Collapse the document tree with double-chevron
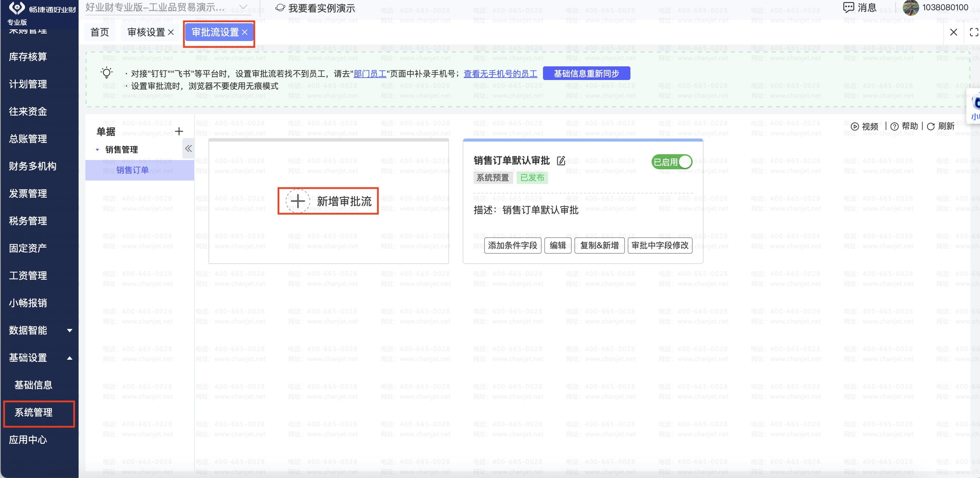980x478 pixels. click(x=188, y=149)
